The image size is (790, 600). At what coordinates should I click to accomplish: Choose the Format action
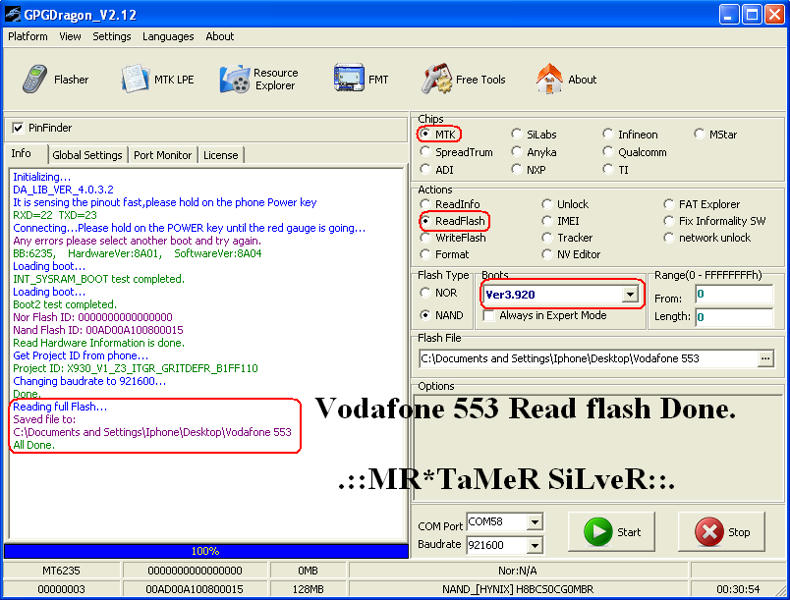click(425, 254)
